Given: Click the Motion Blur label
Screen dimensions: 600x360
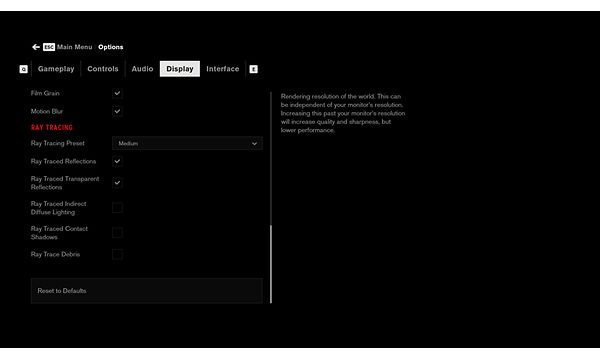Looking at the screenshot, I should (x=47, y=111).
